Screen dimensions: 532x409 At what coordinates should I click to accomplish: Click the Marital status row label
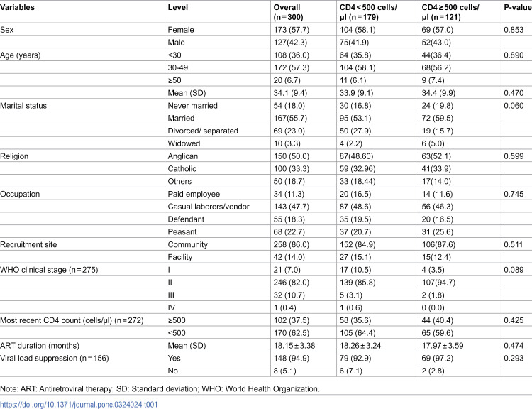[23, 106]
